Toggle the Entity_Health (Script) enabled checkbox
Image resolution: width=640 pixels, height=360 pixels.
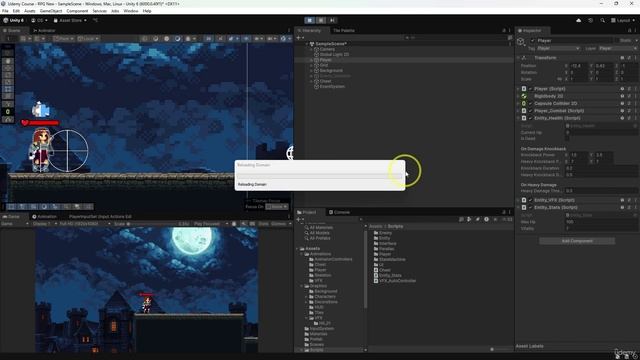coord(531,118)
